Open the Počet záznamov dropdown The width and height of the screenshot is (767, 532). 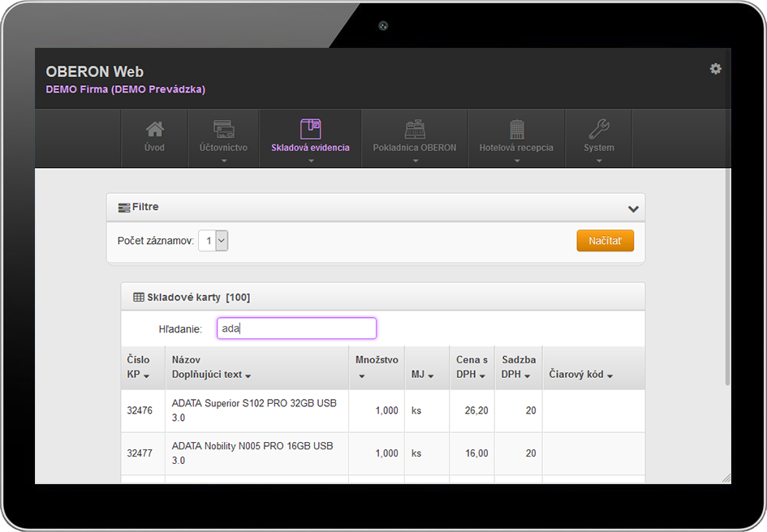[x=213, y=241]
